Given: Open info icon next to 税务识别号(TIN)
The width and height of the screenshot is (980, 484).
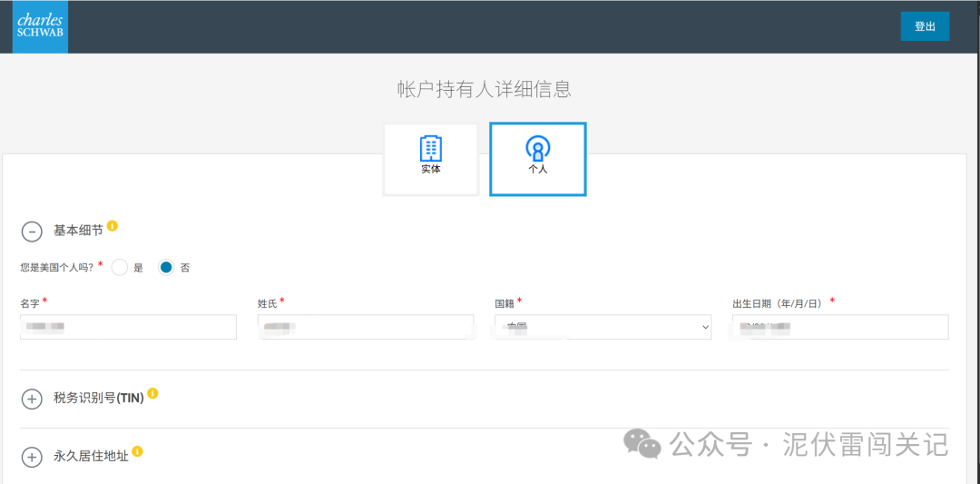Looking at the screenshot, I should 152,393.
